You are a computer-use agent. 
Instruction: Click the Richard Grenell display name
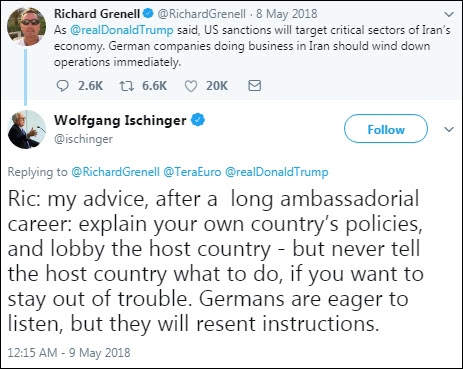tap(97, 14)
